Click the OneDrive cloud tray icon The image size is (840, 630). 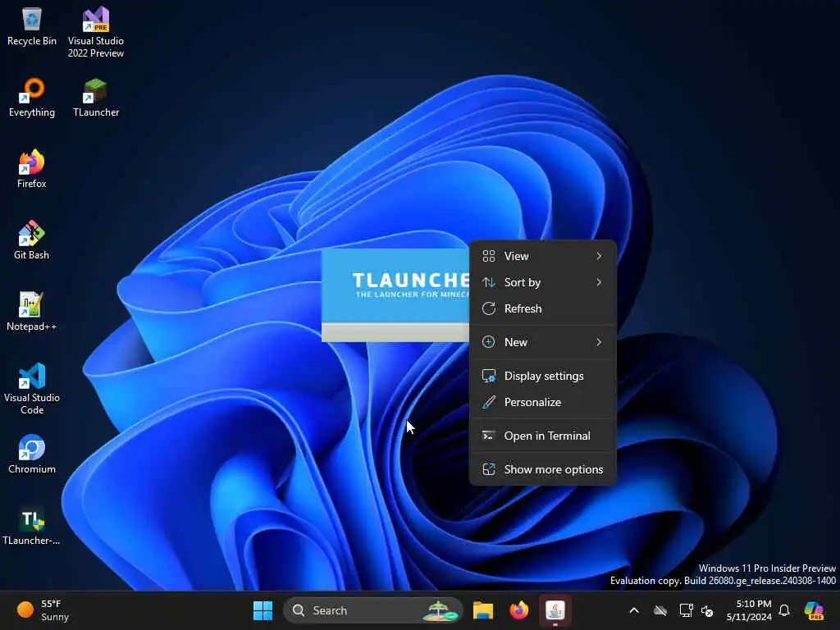pos(660,610)
